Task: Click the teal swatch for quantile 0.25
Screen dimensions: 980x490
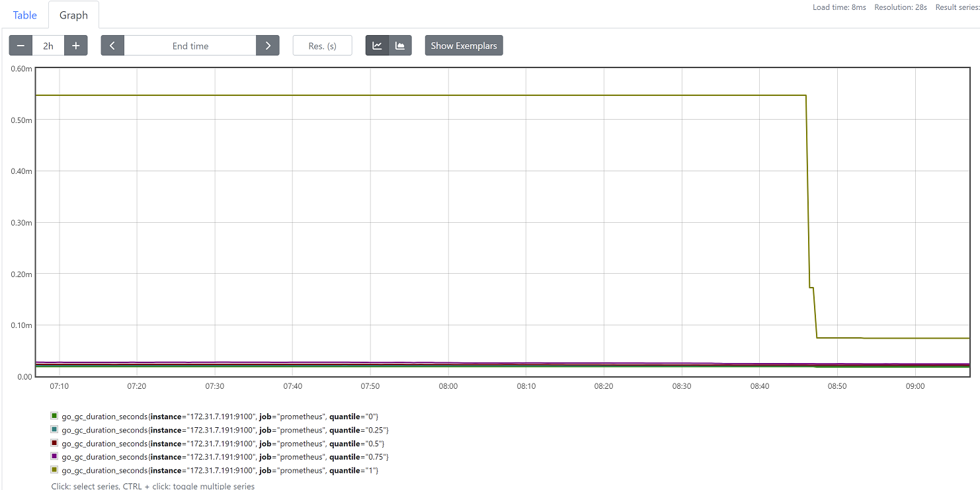Action: [55, 430]
